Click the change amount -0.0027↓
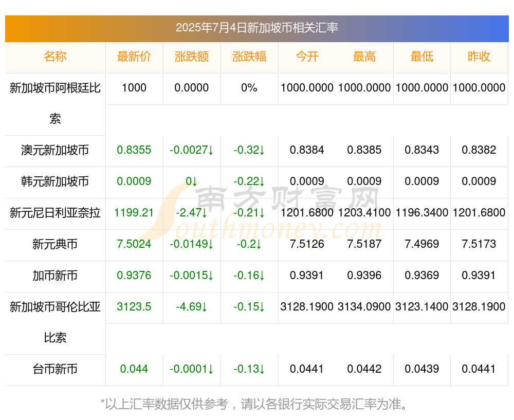This screenshot has height=420, width=514. (191, 150)
